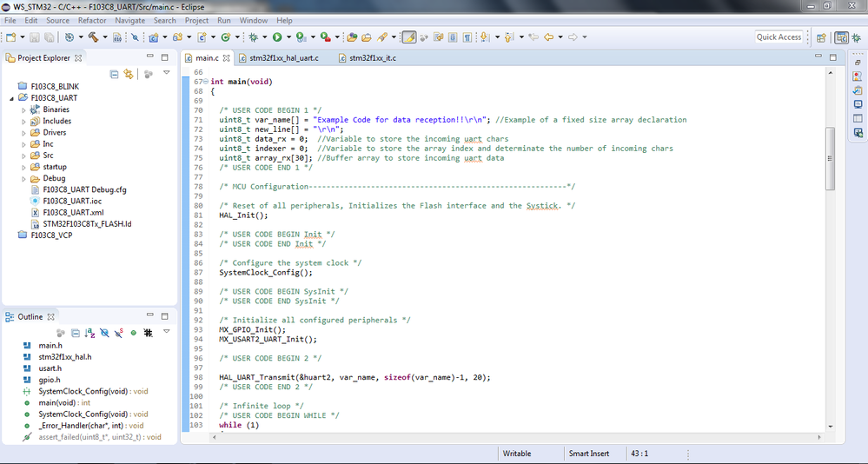Click the New C/C++ Project icon
The image size is (868, 464).
tap(153, 37)
